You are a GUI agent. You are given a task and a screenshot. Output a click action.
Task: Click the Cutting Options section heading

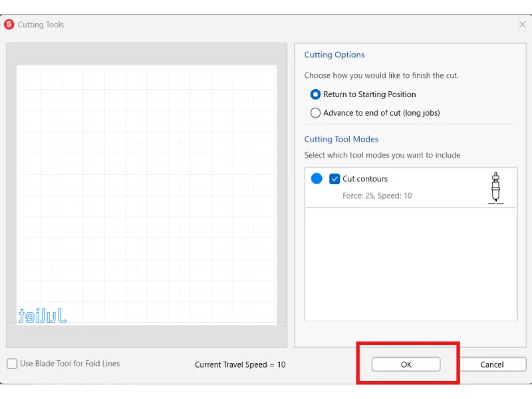334,55
